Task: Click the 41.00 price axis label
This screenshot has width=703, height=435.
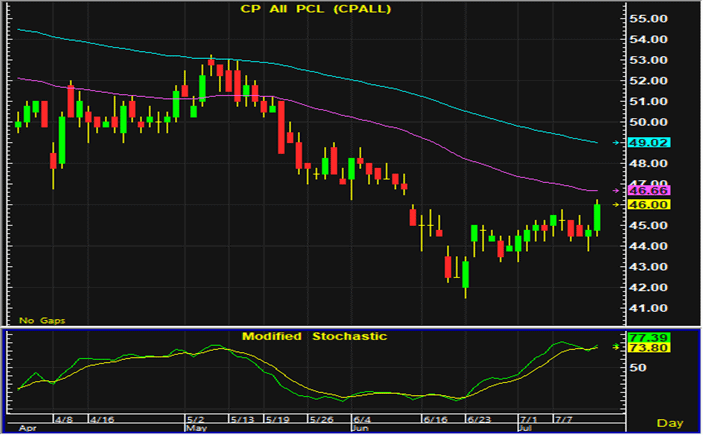Action: coord(648,308)
